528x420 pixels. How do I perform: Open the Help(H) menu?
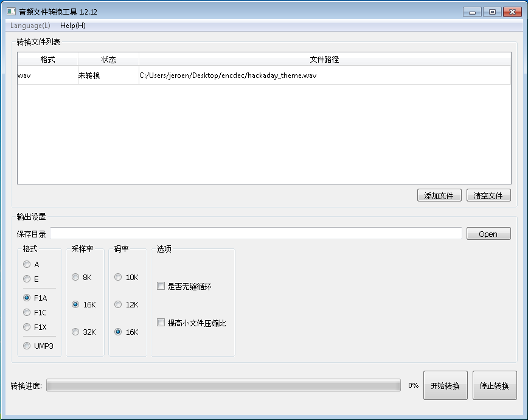pyautogui.click(x=72, y=26)
